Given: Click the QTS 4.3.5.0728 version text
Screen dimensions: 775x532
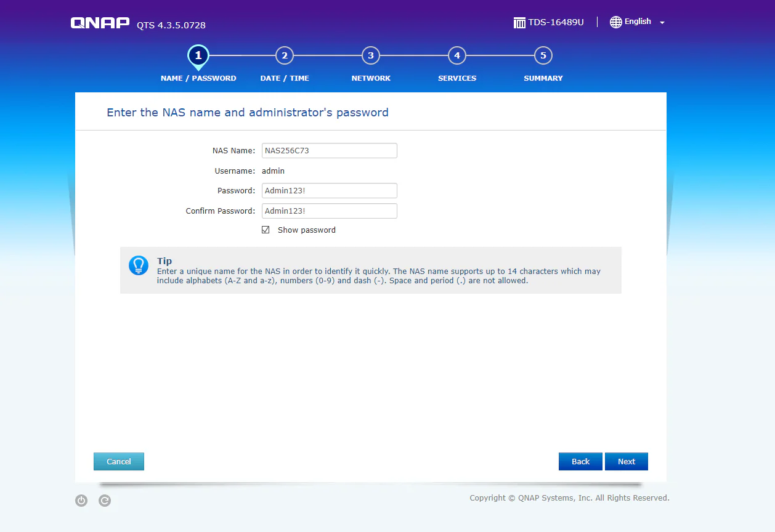Looking at the screenshot, I should (x=171, y=25).
